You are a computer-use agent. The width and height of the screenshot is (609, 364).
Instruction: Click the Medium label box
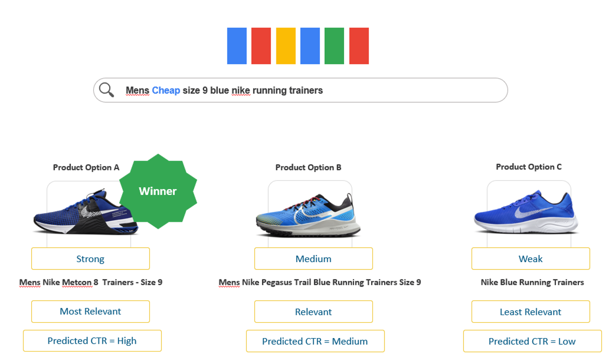pos(313,259)
